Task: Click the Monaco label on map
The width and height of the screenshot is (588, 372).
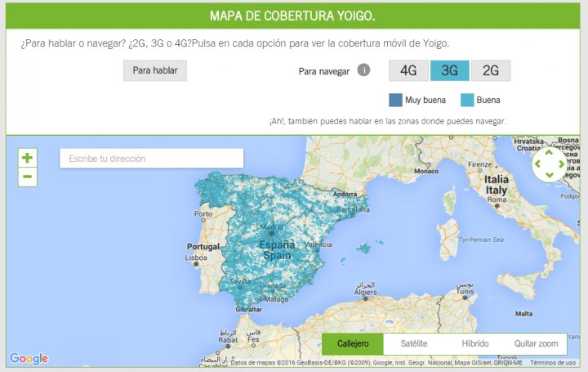Action: (426, 171)
